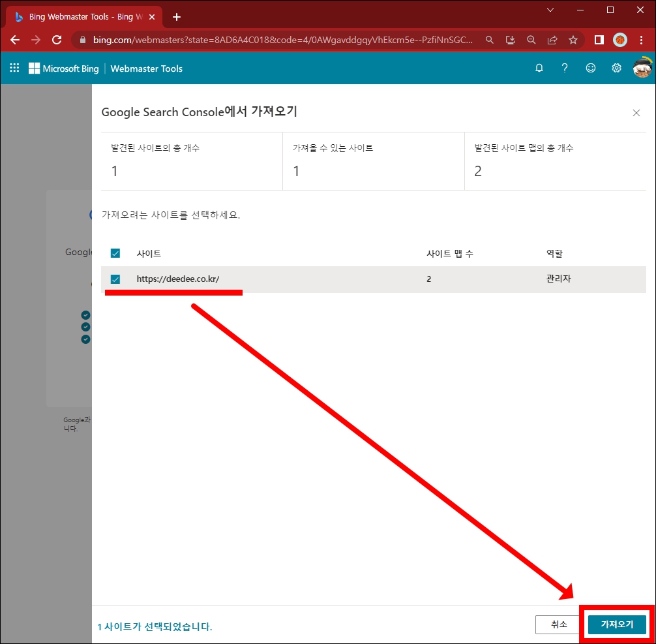Click the Bing Webmaster Tools browser tab

[83, 17]
